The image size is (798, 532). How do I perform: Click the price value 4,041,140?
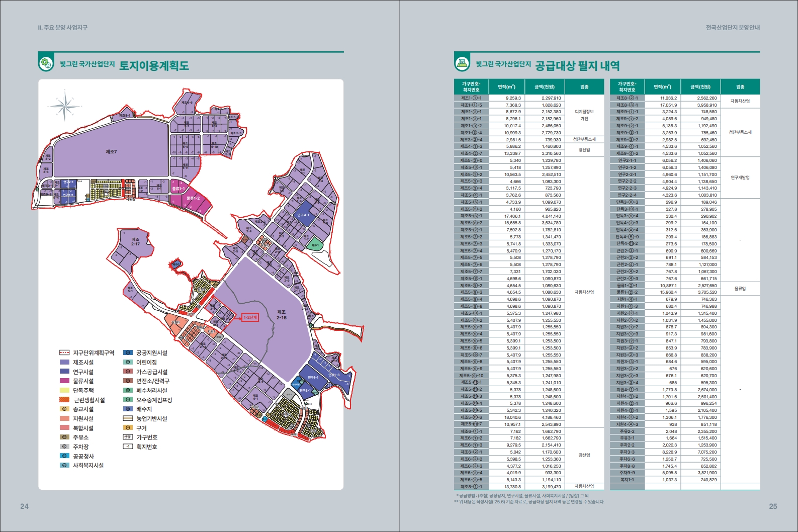coord(551,216)
